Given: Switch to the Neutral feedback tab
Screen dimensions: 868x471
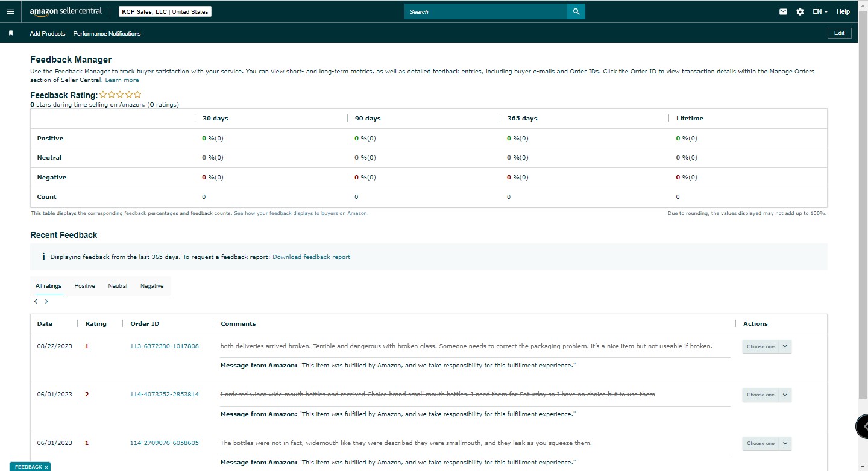Looking at the screenshot, I should click(x=118, y=286).
